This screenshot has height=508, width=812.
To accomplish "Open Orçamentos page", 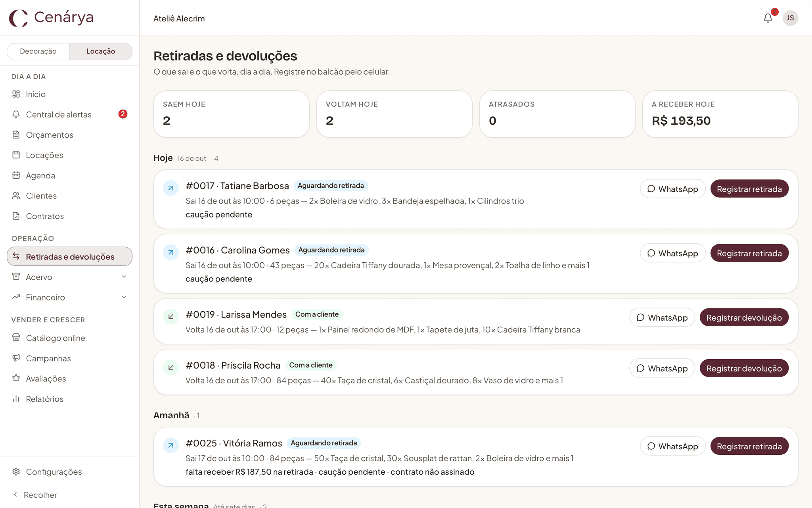I will [x=70, y=135].
